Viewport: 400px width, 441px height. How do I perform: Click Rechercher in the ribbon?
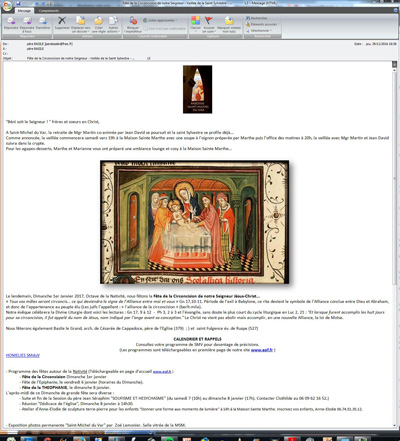pos(257,18)
